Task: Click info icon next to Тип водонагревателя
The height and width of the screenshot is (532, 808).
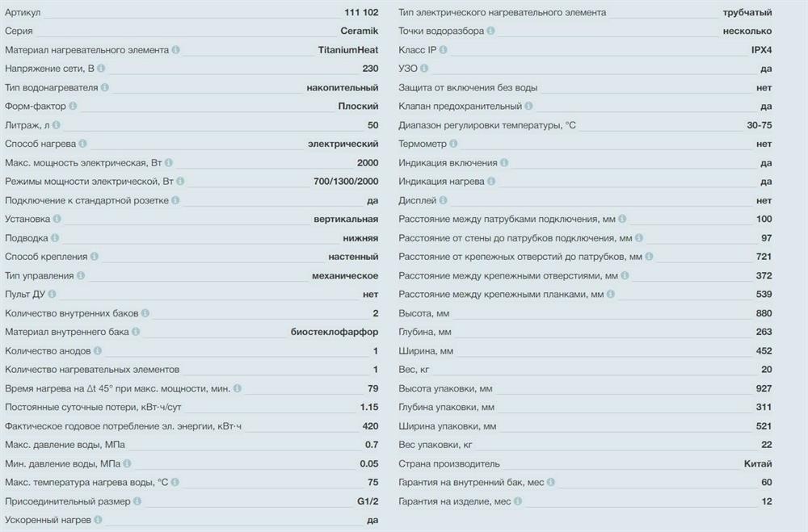Action: 105,87
